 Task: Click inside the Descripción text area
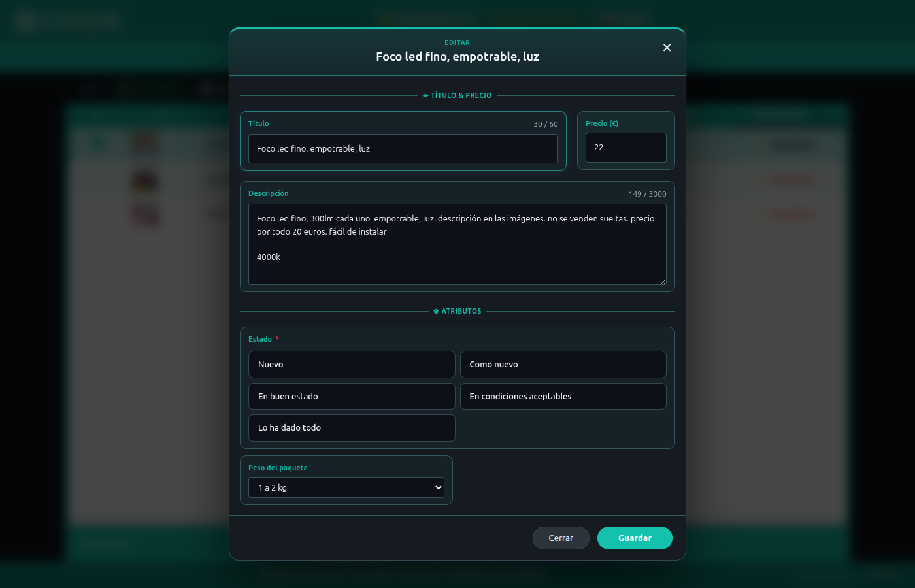[457, 244]
